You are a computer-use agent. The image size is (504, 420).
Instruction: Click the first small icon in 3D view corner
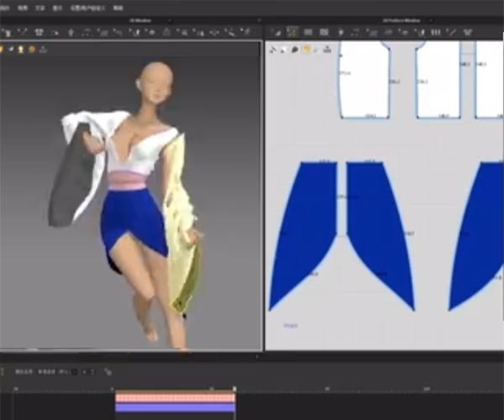pos(3,50)
